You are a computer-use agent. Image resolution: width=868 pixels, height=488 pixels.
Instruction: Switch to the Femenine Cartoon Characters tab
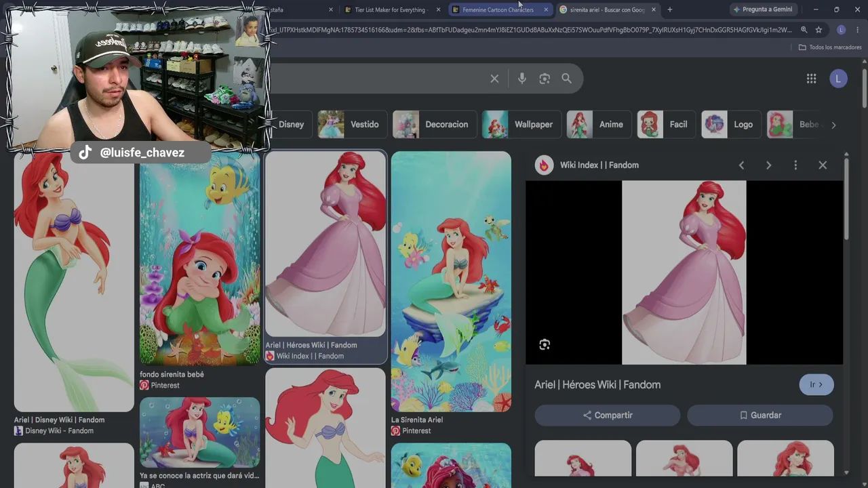coord(499,9)
